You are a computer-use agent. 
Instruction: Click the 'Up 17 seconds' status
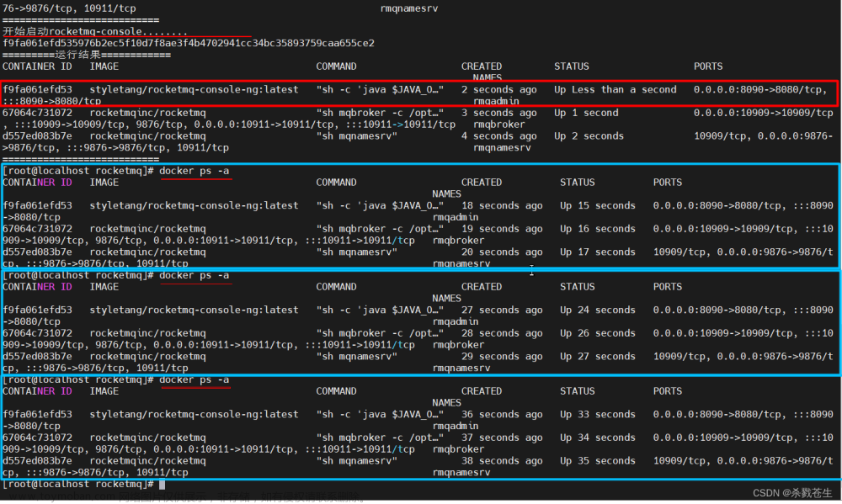[598, 252]
